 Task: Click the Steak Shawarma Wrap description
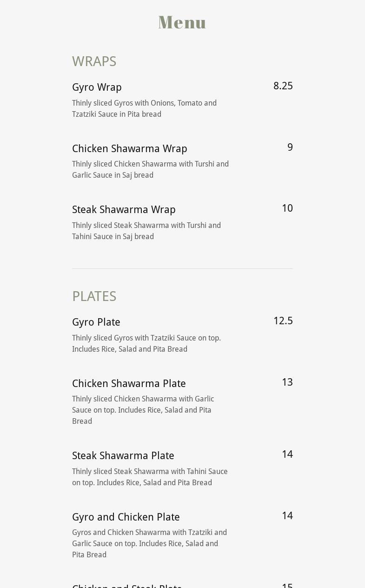pyautogui.click(x=146, y=231)
